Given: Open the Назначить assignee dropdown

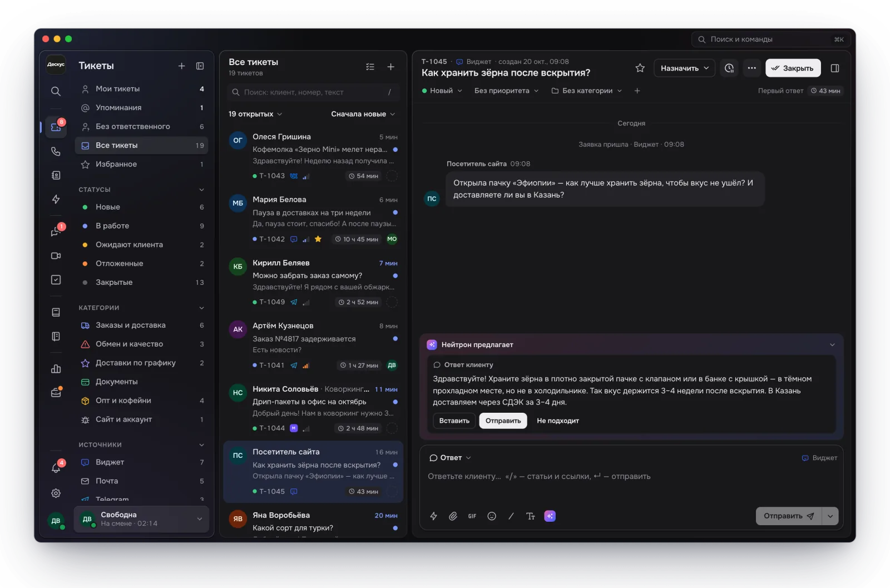Looking at the screenshot, I should (x=684, y=68).
